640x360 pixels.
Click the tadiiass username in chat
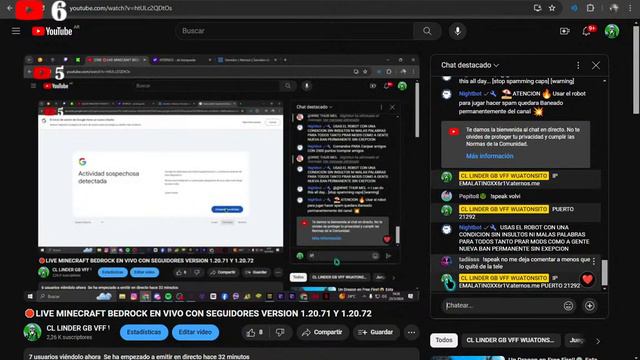(469, 260)
